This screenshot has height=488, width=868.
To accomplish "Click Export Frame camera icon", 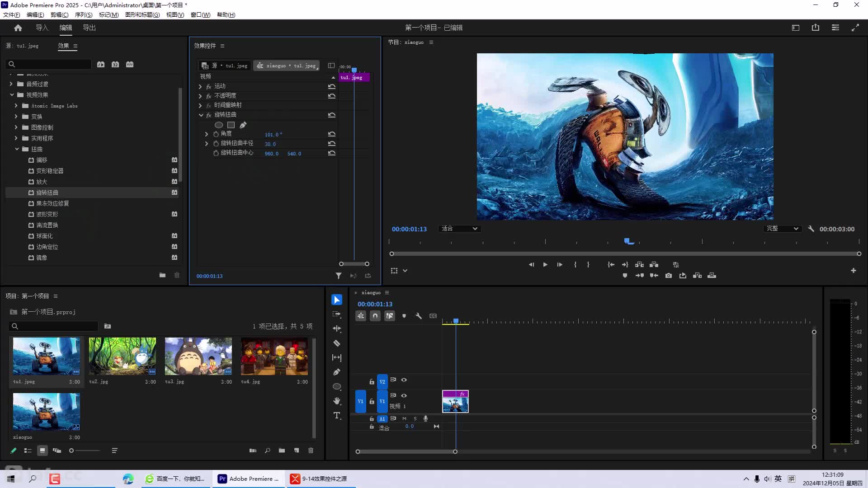I will [669, 276].
